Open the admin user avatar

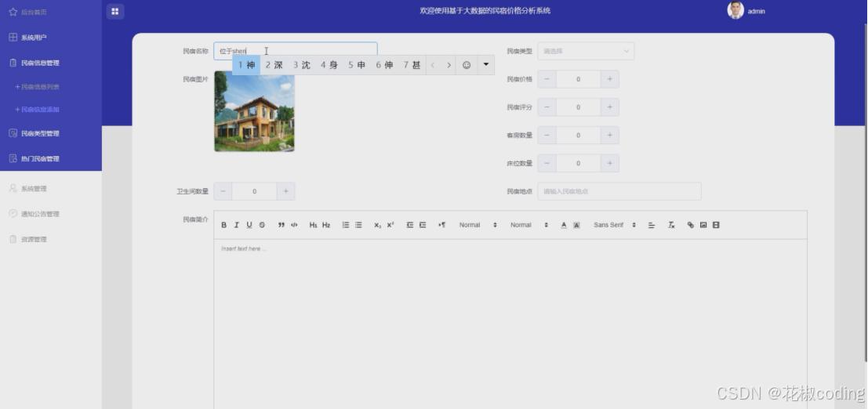click(x=735, y=10)
